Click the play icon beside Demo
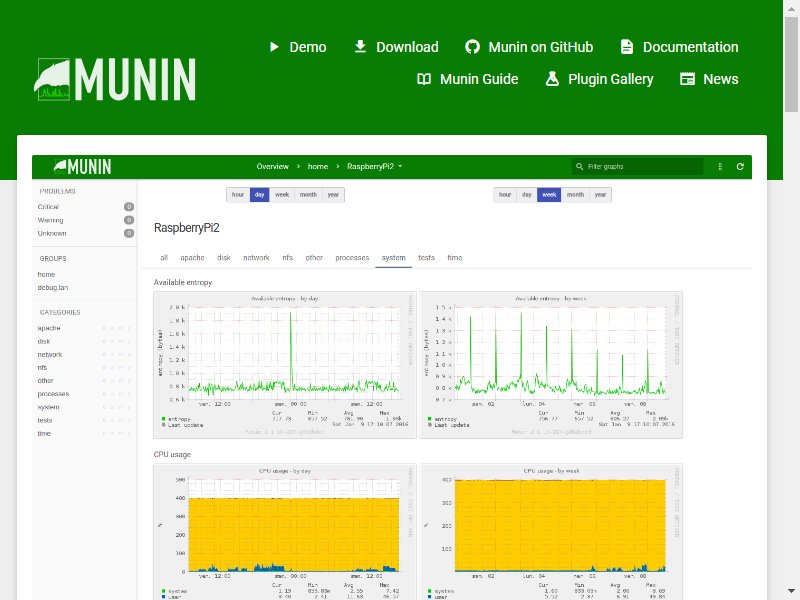The width and height of the screenshot is (800, 600). click(274, 47)
